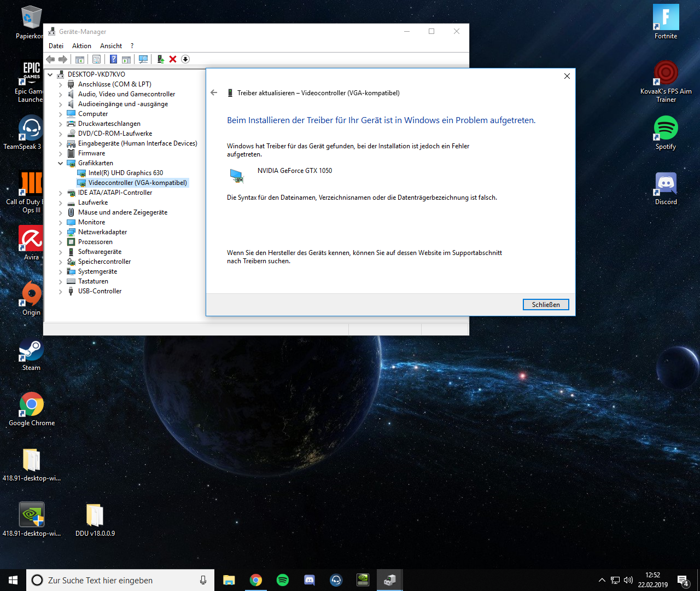The width and height of the screenshot is (700, 591).
Task: Select the Steam desktop shortcut
Action: coord(31,355)
